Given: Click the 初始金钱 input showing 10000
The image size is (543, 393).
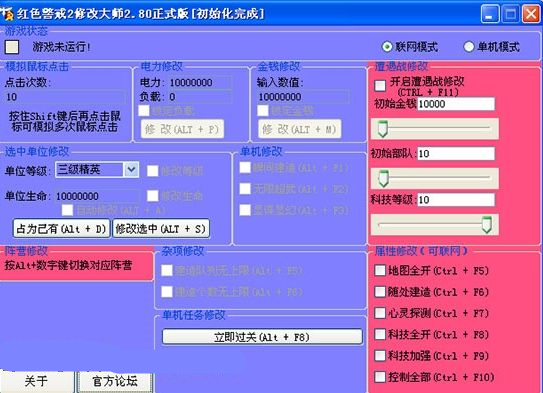Looking at the screenshot, I should [456, 104].
